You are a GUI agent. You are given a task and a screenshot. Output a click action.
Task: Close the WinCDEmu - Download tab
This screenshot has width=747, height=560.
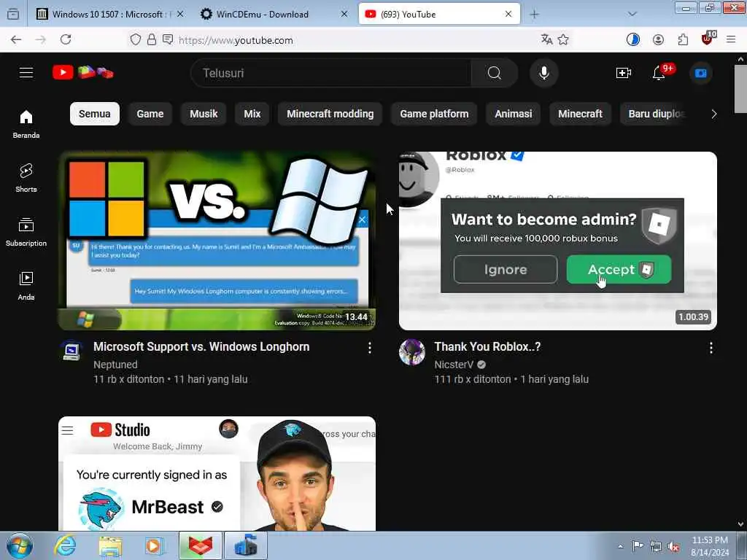pyautogui.click(x=344, y=15)
